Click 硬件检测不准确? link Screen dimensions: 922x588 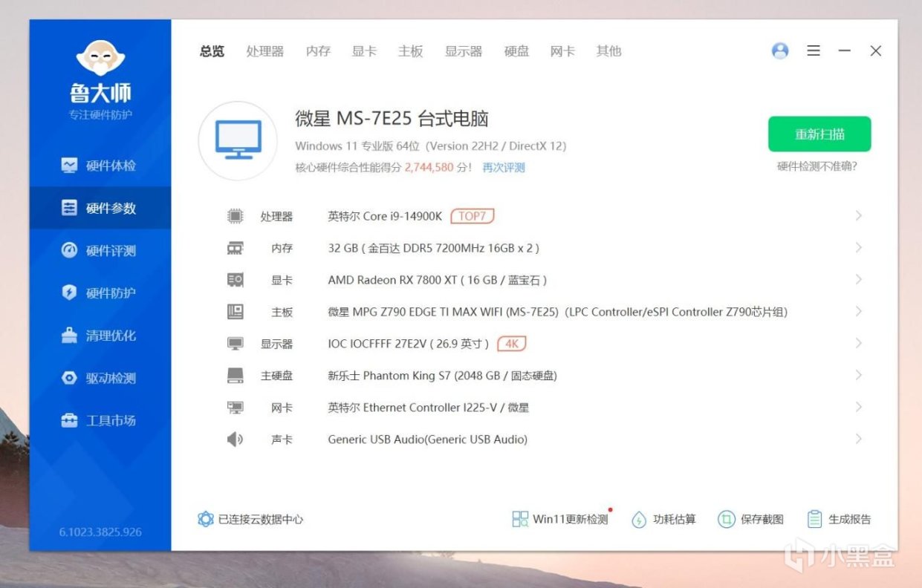click(x=817, y=166)
